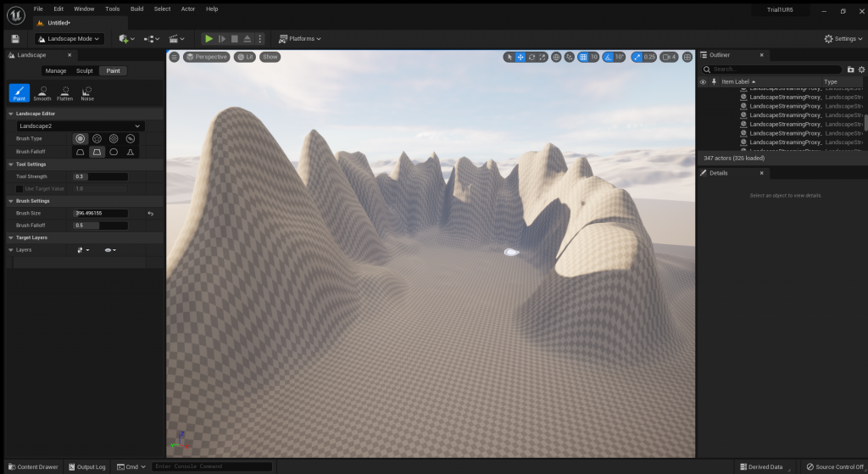Toggle rotation angle snapping
This screenshot has width=868, height=474.
click(x=608, y=57)
